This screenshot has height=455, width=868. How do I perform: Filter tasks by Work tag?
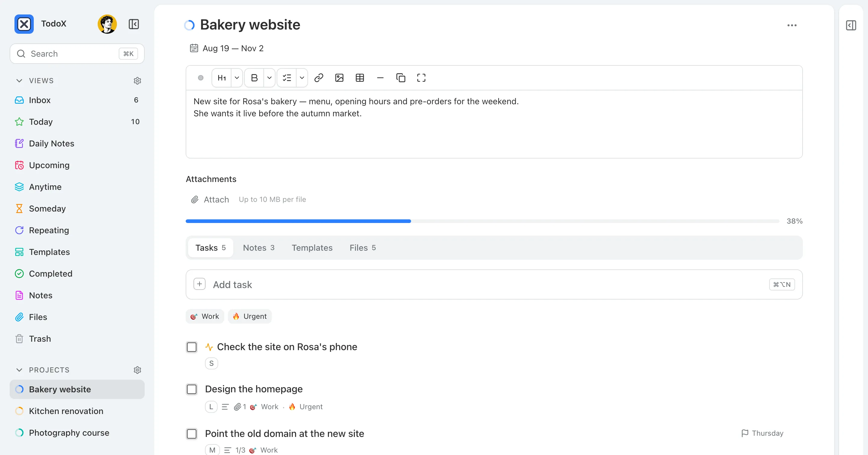click(205, 316)
